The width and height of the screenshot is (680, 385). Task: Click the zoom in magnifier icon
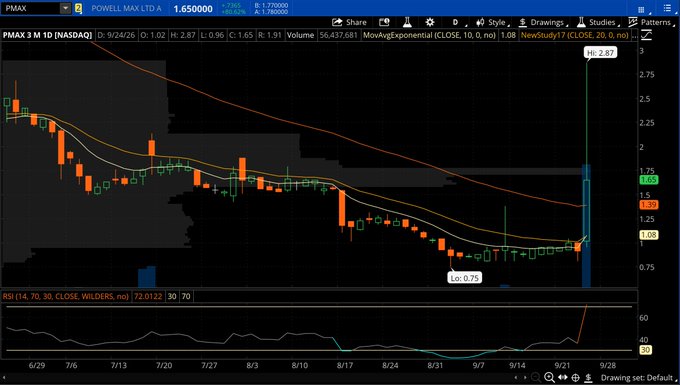pos(549,378)
